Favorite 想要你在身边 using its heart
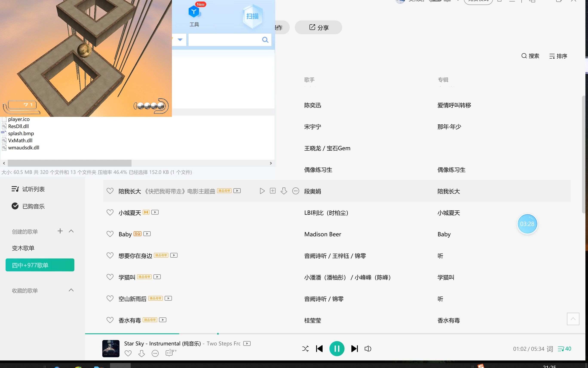This screenshot has height=368, width=588. click(110, 255)
